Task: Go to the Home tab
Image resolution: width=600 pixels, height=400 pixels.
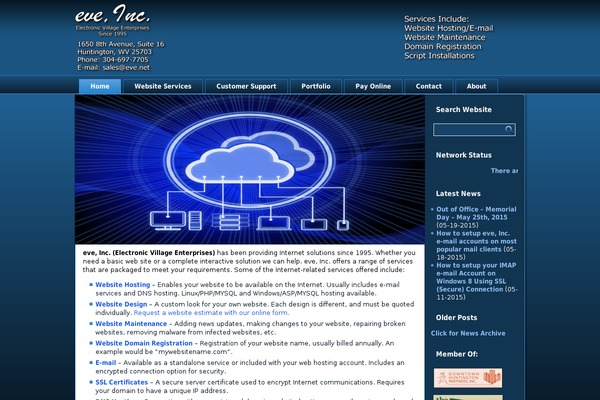Action: [x=100, y=86]
